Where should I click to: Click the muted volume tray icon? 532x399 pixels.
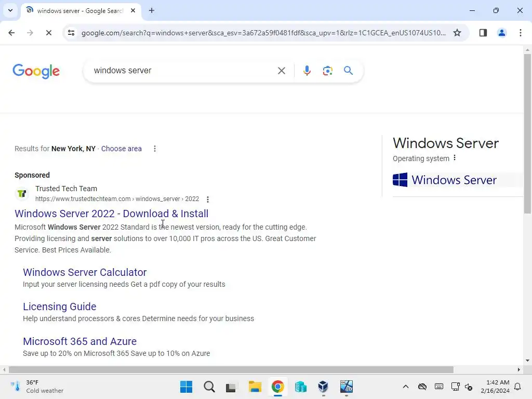tap(469, 387)
